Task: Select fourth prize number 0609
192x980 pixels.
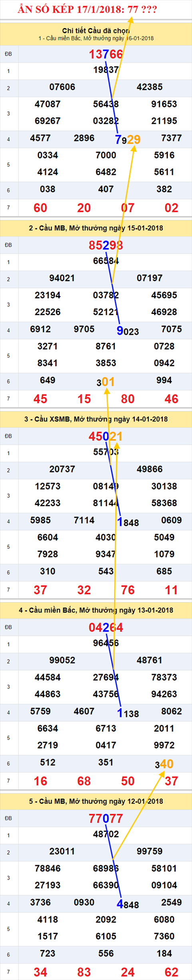Action: click(171, 520)
